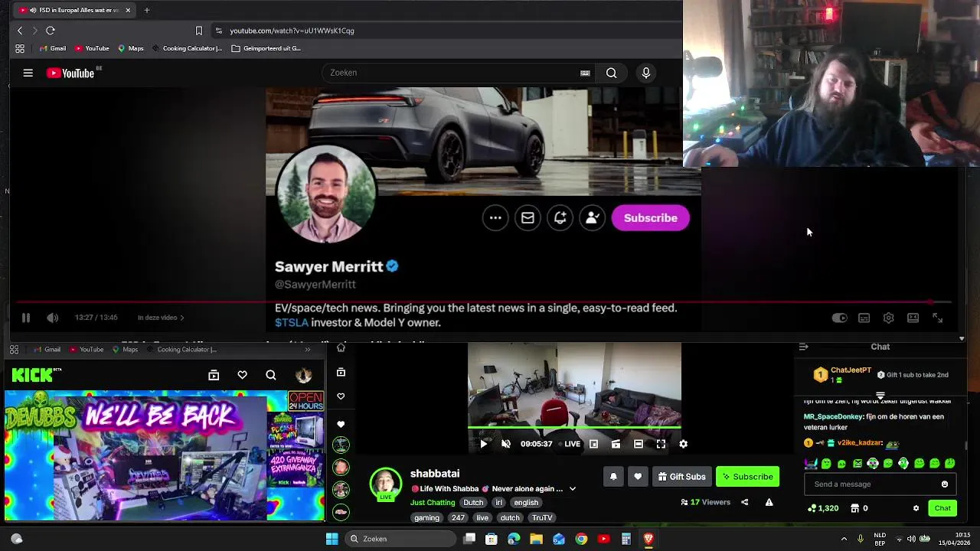The width and height of the screenshot is (980, 551).
Task: Open the apps grid icon in bookmarks bar
Action: pyautogui.click(x=20, y=48)
